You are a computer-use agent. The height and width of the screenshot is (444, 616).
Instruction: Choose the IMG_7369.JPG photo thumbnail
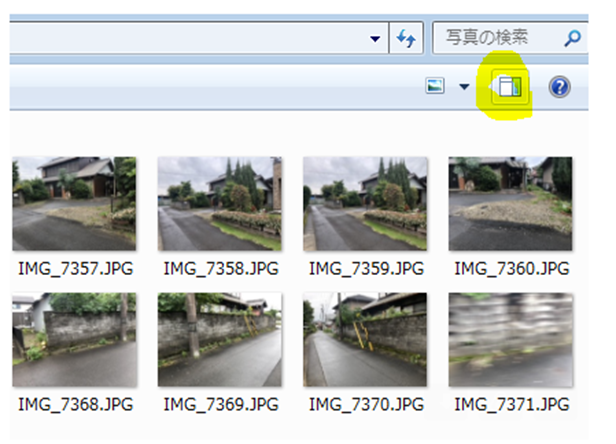click(x=220, y=339)
